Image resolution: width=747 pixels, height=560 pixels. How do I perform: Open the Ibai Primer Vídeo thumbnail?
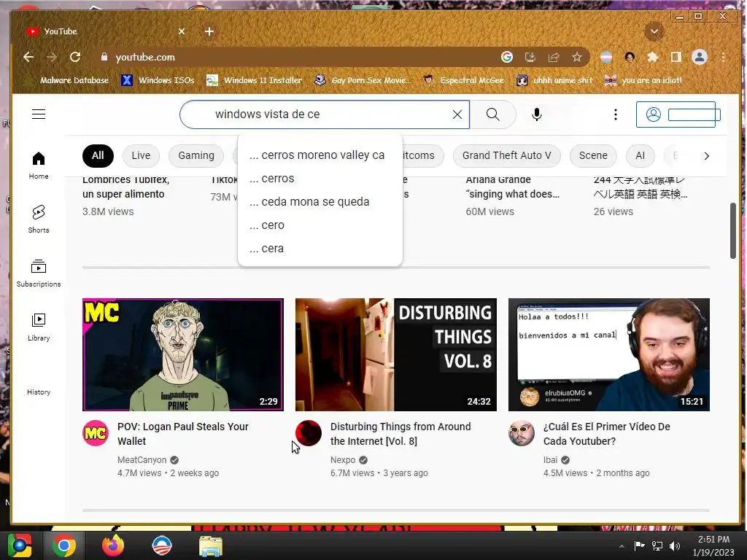click(609, 355)
